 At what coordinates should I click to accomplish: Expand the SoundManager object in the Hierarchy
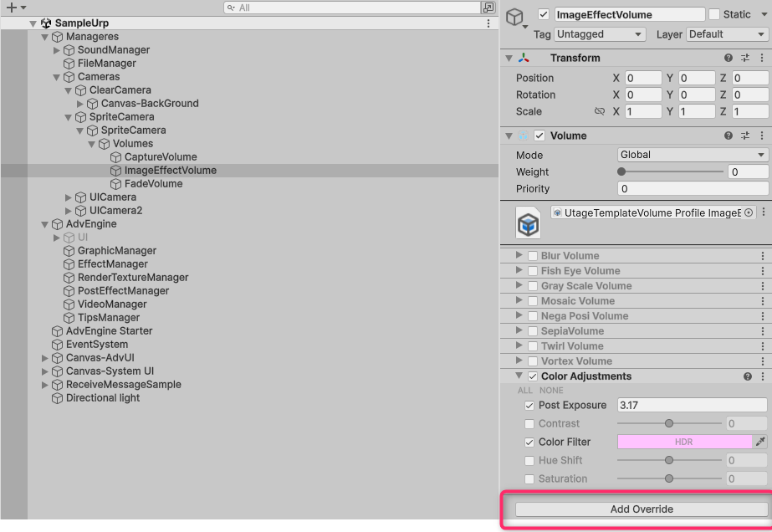coord(57,50)
